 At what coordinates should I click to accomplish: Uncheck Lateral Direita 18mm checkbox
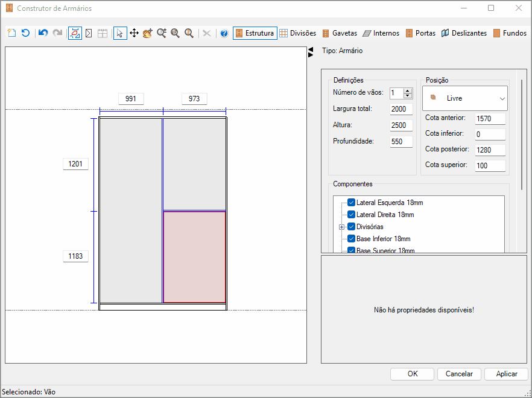click(x=352, y=215)
